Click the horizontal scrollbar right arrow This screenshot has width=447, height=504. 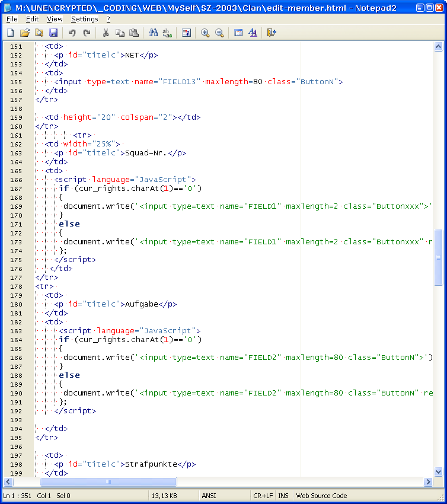pos(427,481)
